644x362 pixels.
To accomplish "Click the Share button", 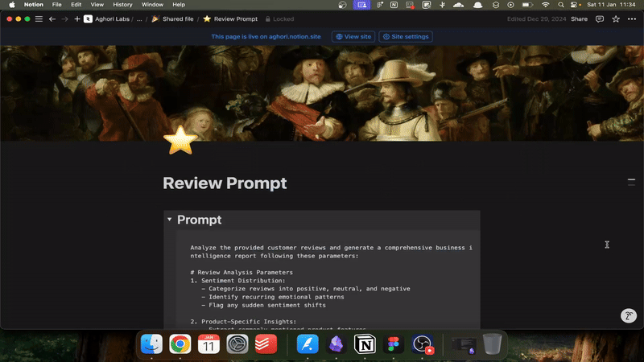I will coord(579,19).
